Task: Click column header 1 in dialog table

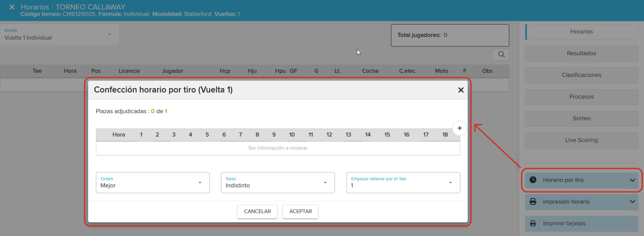Action: tap(141, 135)
